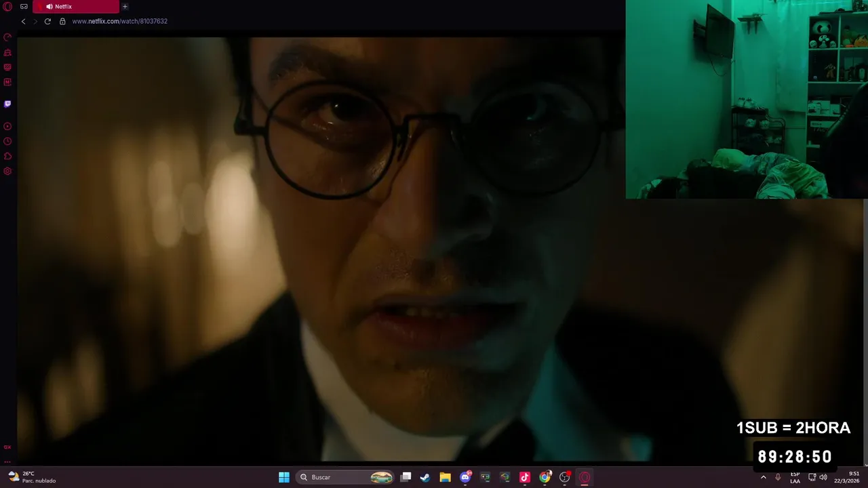Open the three-dot sidebar setup menu

[7, 461]
